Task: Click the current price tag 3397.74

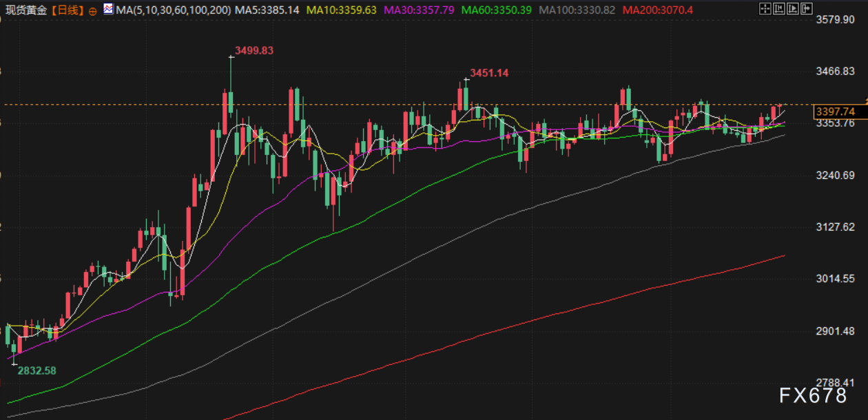Action: click(834, 112)
